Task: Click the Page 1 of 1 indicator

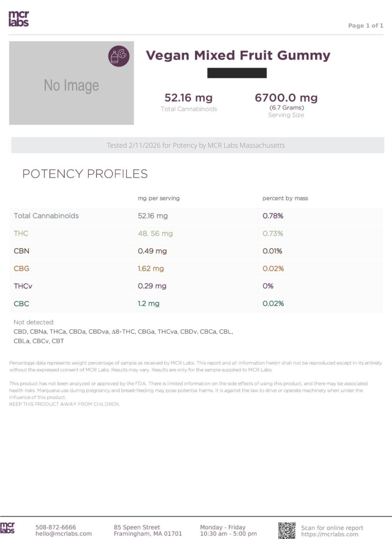Action: pyautogui.click(x=365, y=26)
